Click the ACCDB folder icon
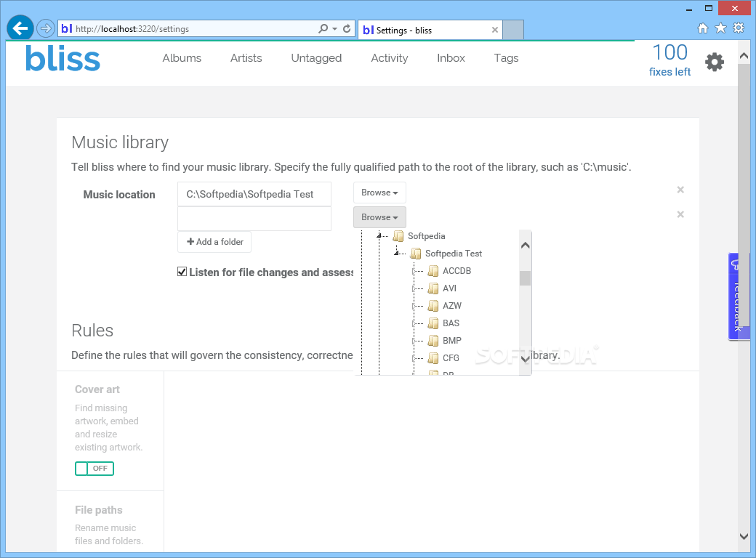The image size is (756, 558). (x=433, y=271)
